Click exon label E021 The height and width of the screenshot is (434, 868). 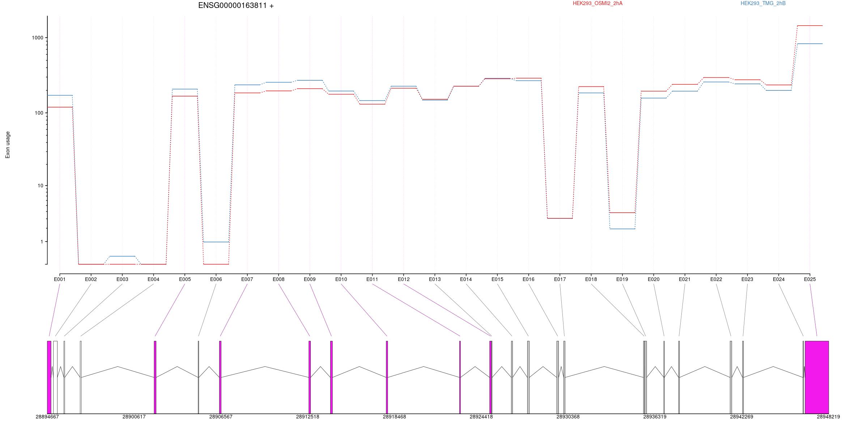pos(685,280)
